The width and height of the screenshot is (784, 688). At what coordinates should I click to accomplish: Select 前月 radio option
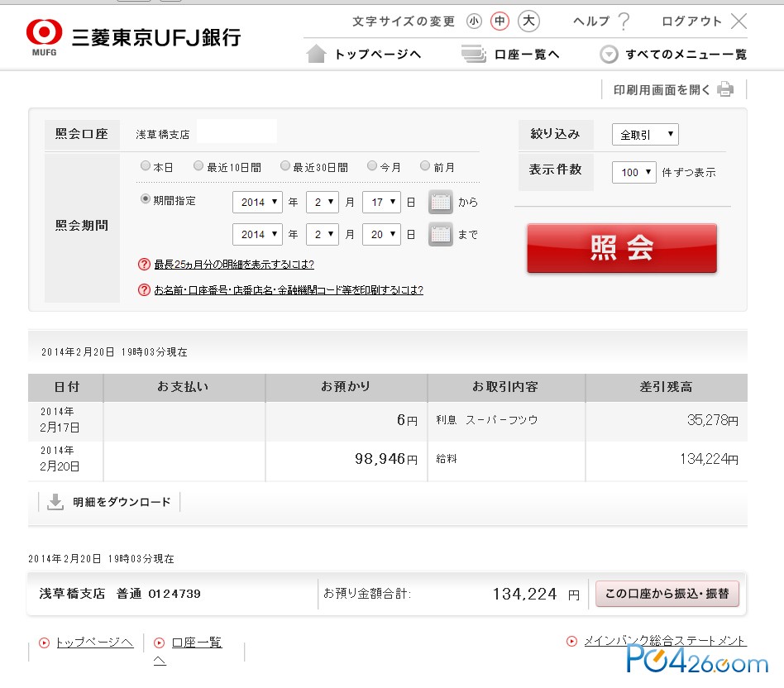point(425,165)
